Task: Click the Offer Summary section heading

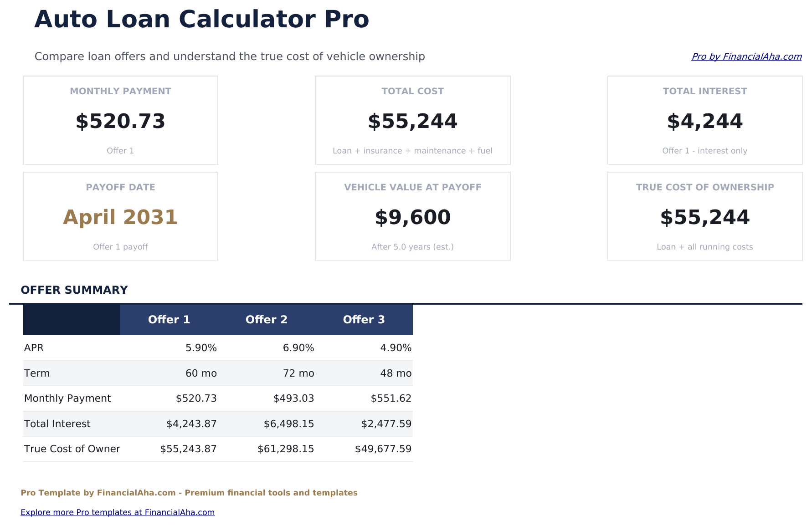Action: pyautogui.click(x=75, y=290)
